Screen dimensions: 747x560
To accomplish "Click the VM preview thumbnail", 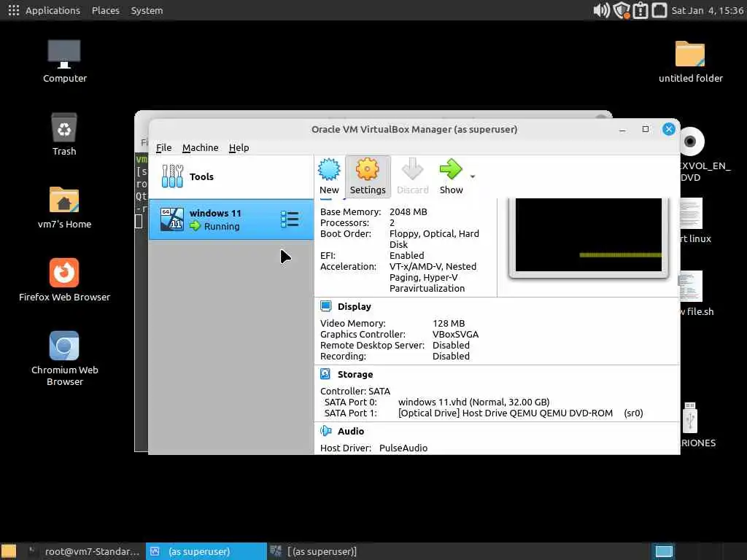I will pos(589,235).
